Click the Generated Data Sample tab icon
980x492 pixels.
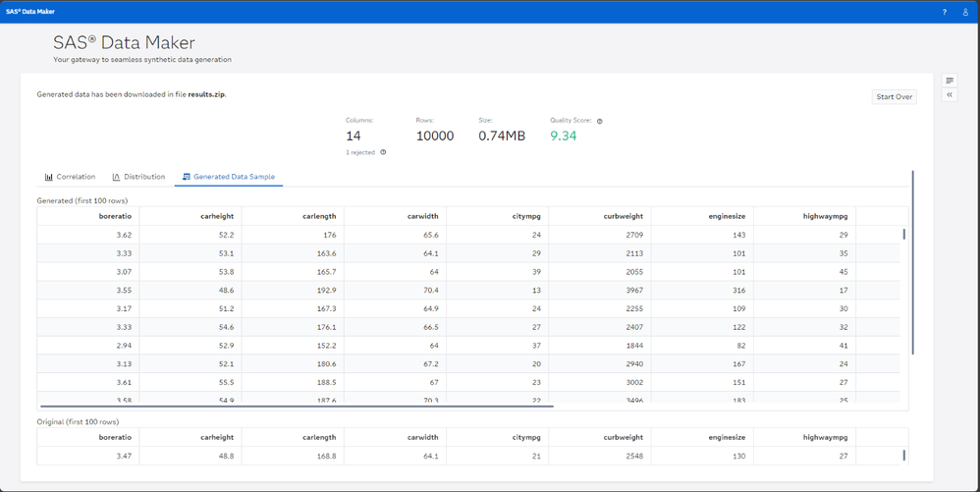click(x=187, y=177)
